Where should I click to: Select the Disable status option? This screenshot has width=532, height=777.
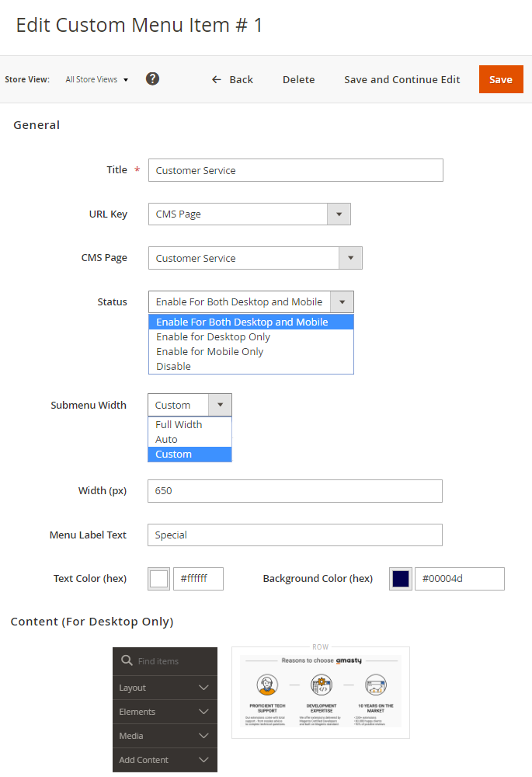coord(173,367)
